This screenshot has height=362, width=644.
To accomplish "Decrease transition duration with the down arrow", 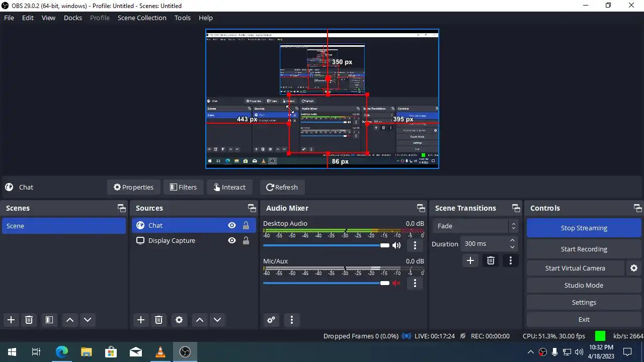I will click(x=512, y=247).
